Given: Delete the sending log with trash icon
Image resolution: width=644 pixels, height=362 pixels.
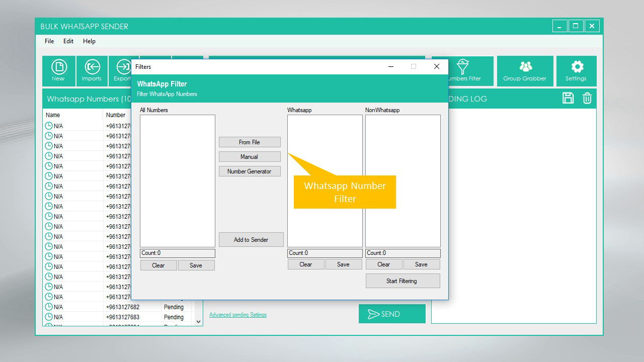Looking at the screenshot, I should (x=587, y=98).
